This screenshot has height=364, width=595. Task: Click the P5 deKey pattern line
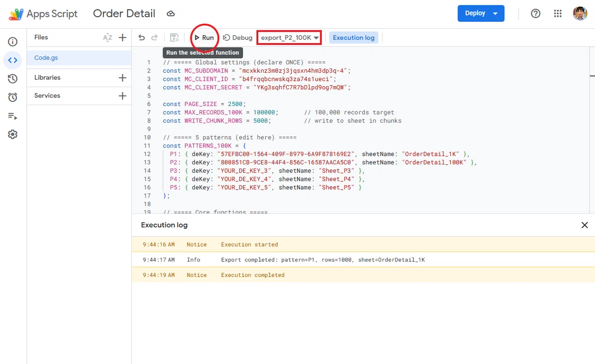pos(265,188)
